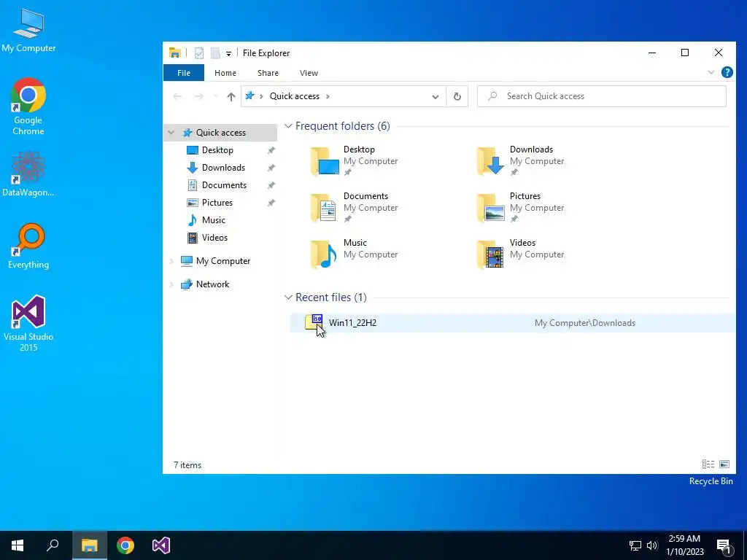Select the Win11_22H2 ISO file
Screen dimensions: 747x560
(x=513, y=323)
